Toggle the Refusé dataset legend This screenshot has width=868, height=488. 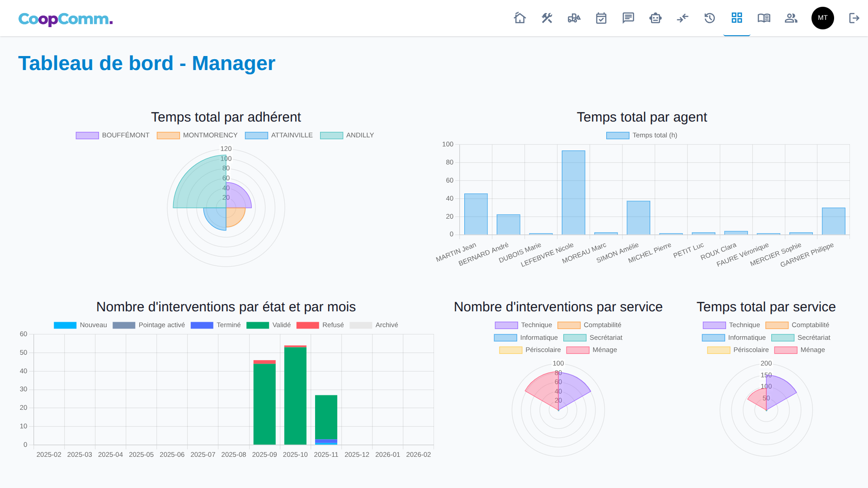(320, 325)
